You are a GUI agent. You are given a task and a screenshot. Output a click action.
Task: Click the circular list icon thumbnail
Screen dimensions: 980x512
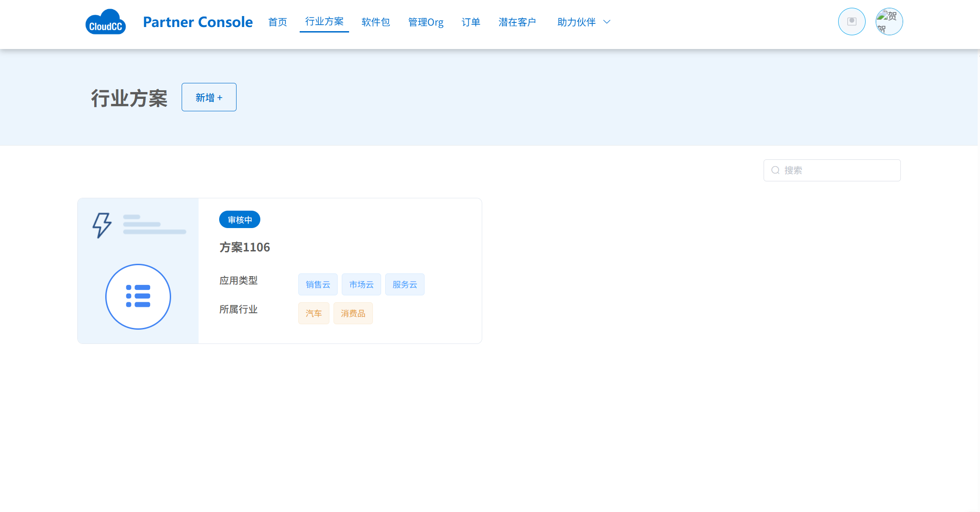138,296
